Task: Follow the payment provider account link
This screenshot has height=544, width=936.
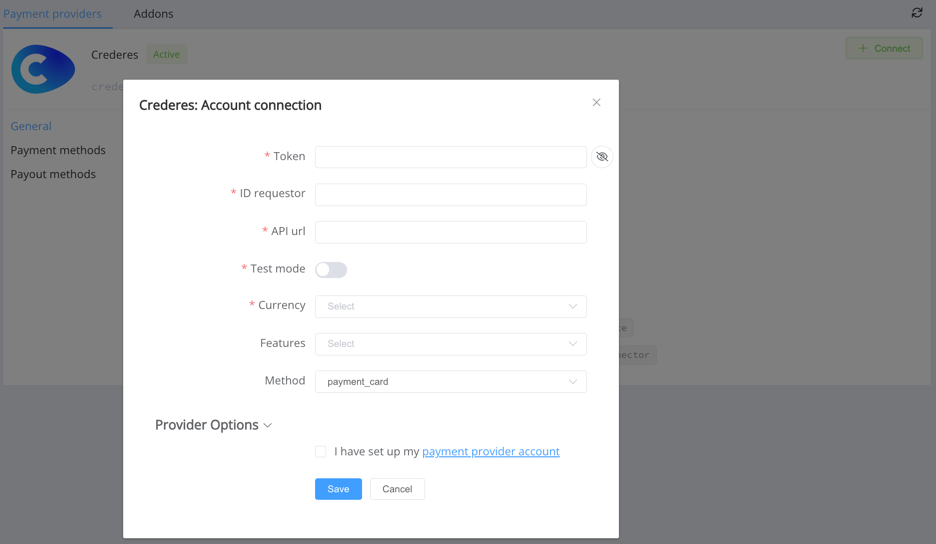Action: click(x=490, y=452)
